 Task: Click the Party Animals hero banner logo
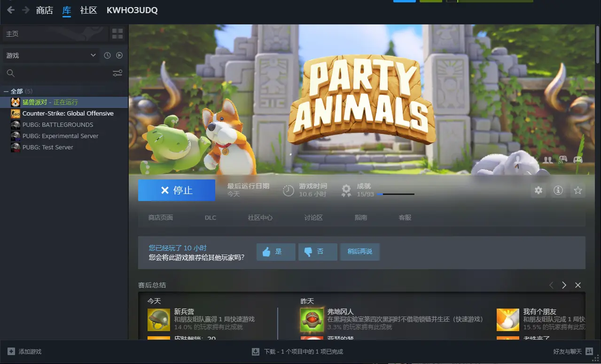coord(361,100)
